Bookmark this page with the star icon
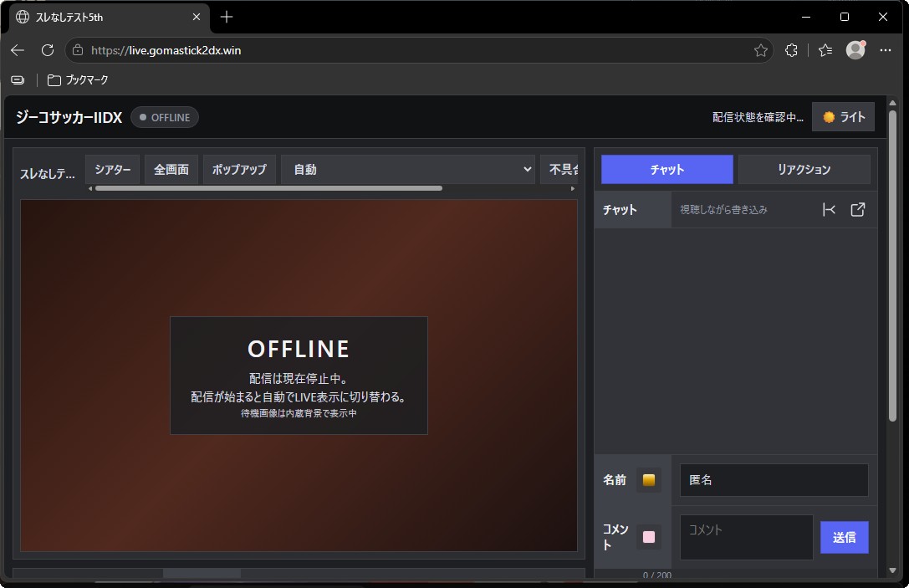Image resolution: width=909 pixels, height=588 pixels. click(761, 50)
